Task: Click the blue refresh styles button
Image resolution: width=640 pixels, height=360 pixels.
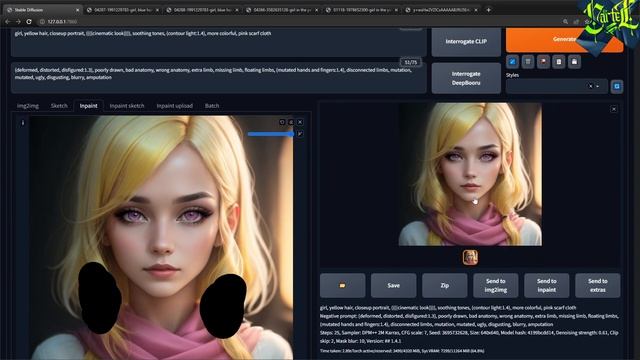Action: point(617,87)
